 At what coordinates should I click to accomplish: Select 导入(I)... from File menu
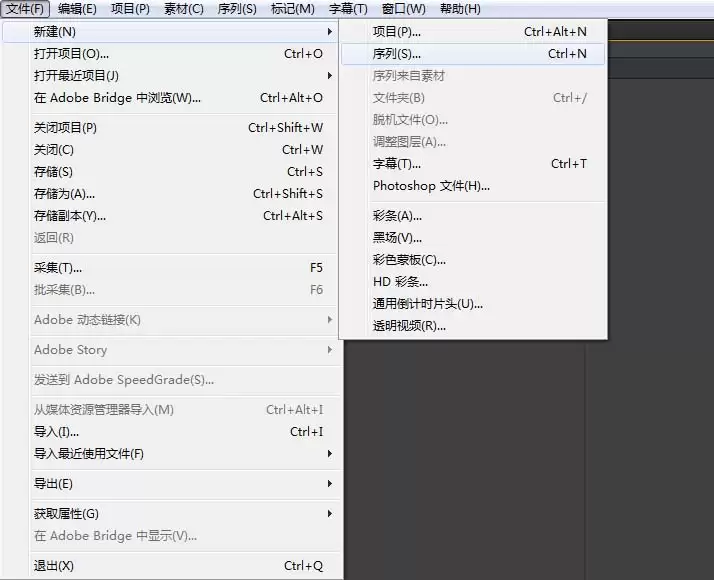pos(56,432)
